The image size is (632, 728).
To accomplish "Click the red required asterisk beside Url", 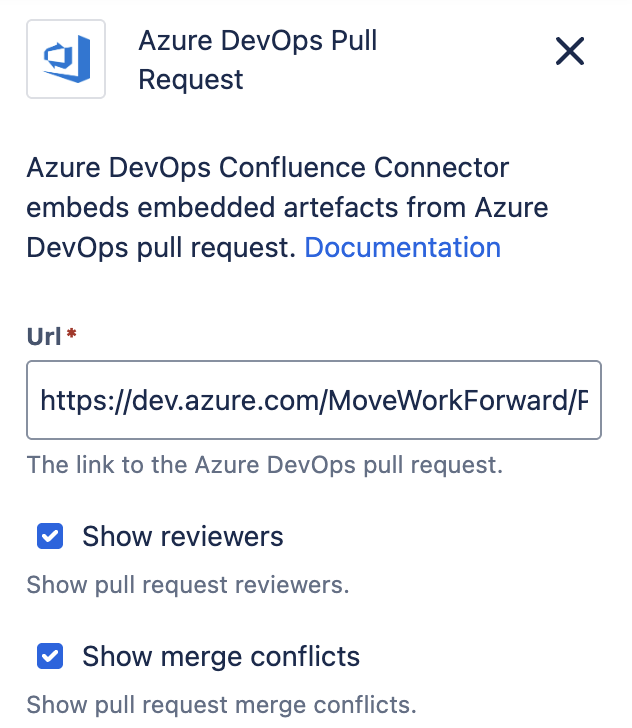I will point(72,334).
